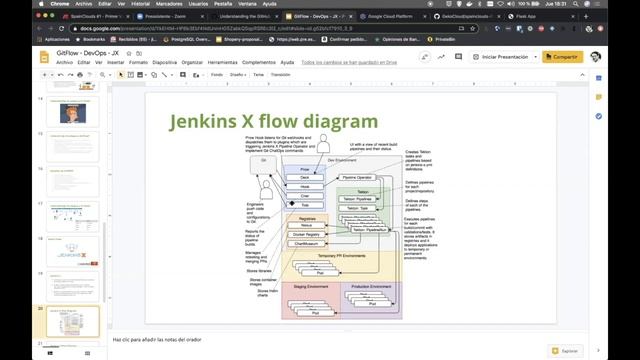
Task: Click the new slide plus button
Action: pos(44,75)
